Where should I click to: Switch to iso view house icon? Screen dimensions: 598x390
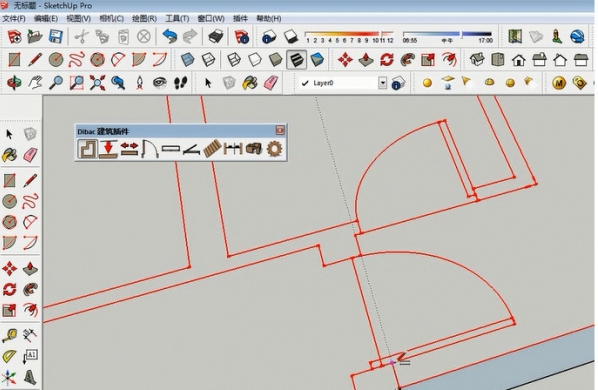pos(477,60)
